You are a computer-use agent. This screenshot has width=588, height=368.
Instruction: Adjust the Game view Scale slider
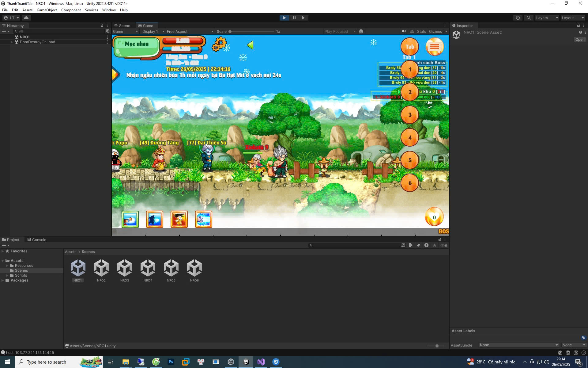tap(252, 31)
